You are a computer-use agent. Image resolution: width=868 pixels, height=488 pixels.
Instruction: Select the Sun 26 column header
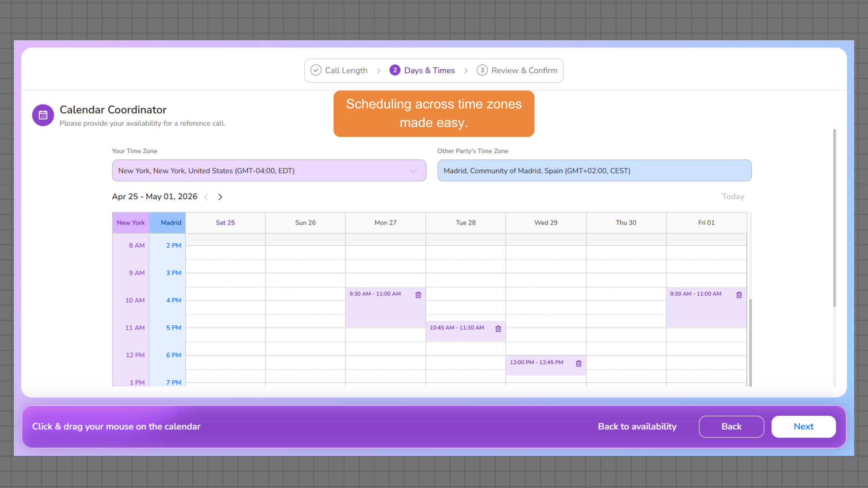pyautogui.click(x=305, y=223)
